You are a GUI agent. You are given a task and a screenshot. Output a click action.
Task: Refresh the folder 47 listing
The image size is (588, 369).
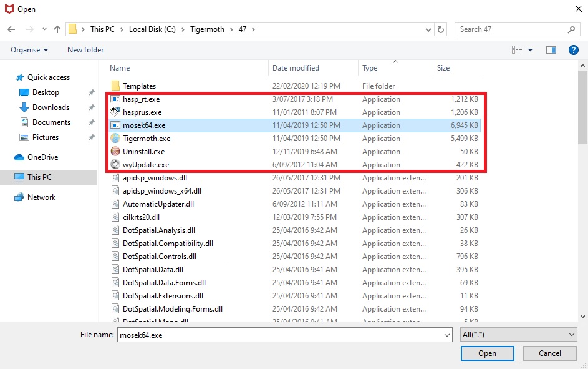441,29
